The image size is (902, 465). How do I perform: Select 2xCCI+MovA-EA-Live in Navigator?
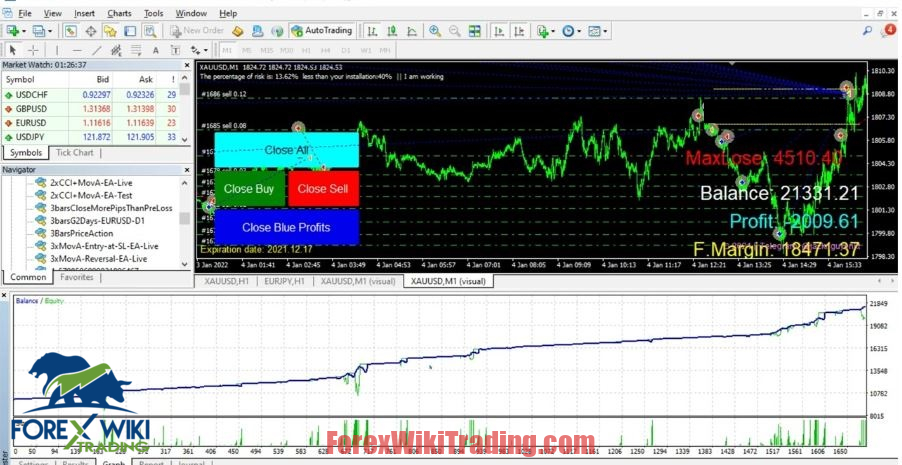tap(91, 182)
